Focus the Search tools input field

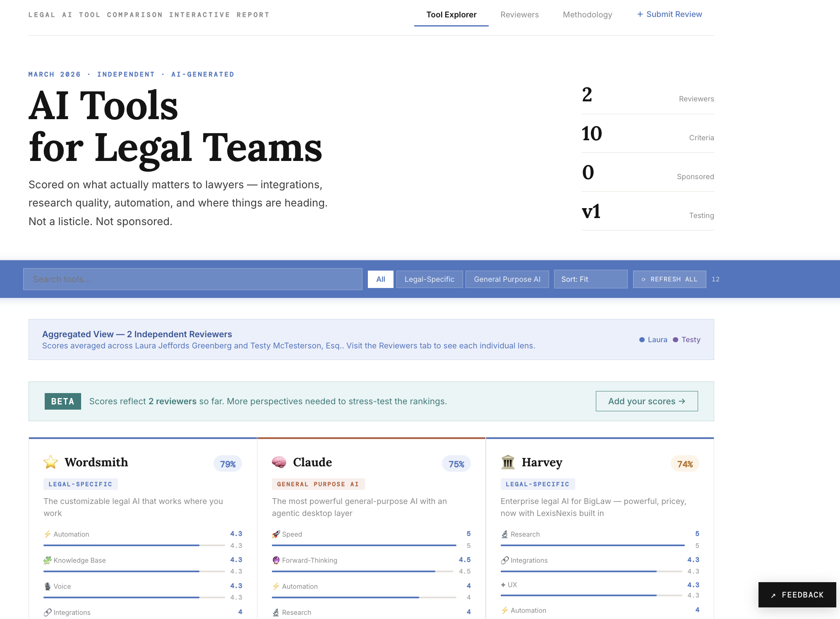coord(192,279)
